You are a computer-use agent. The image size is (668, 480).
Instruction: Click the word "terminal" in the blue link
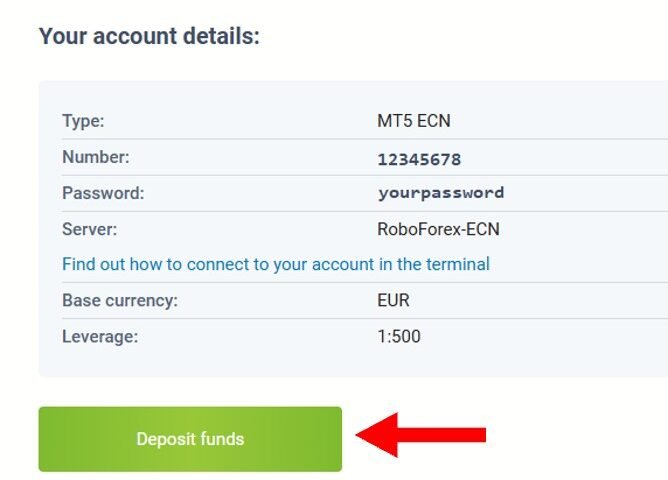pyautogui.click(x=457, y=265)
